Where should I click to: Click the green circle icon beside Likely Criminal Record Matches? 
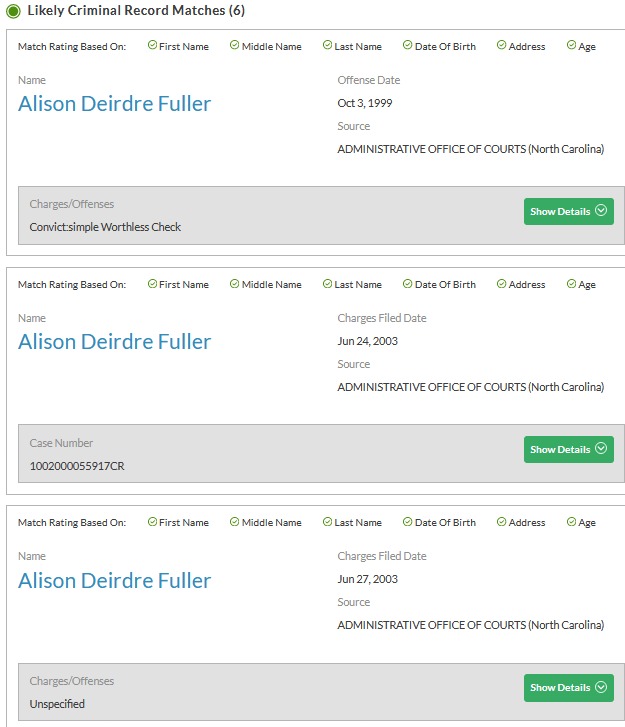[14, 11]
